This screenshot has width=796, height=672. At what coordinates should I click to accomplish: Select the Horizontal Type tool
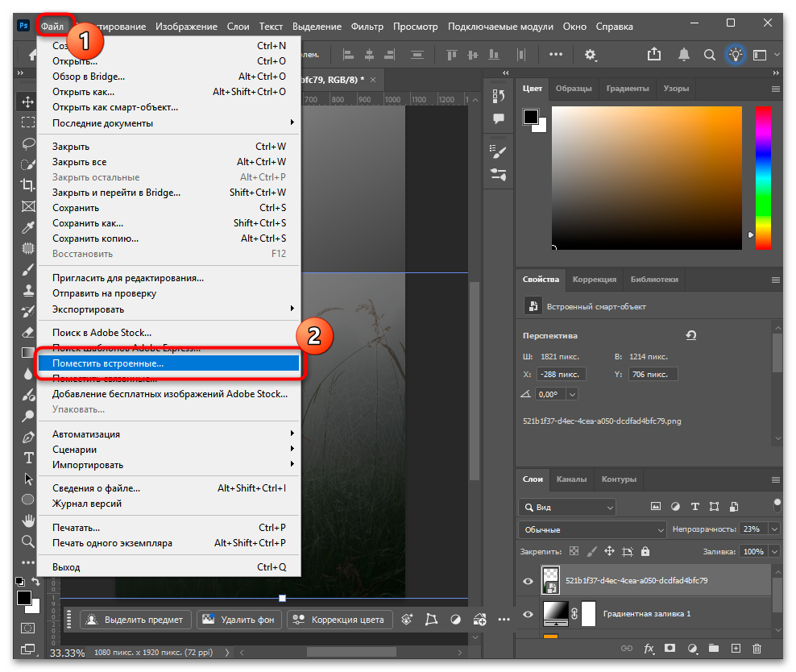click(28, 458)
